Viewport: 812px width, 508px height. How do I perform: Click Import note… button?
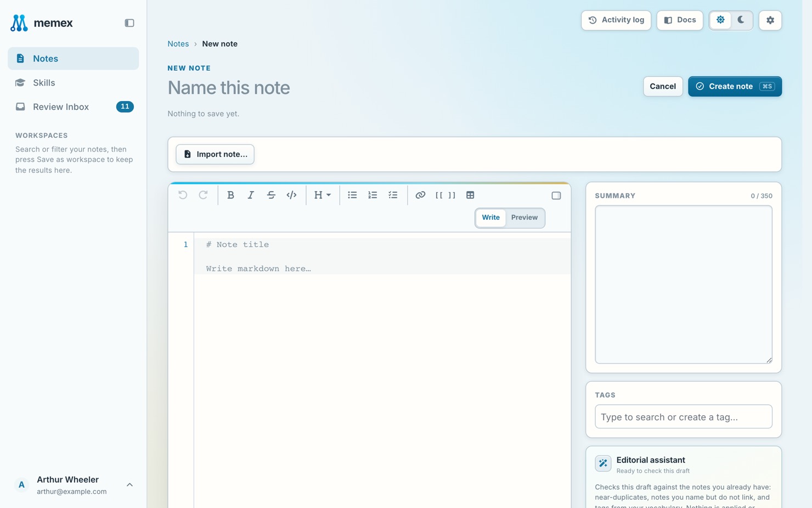(x=215, y=154)
